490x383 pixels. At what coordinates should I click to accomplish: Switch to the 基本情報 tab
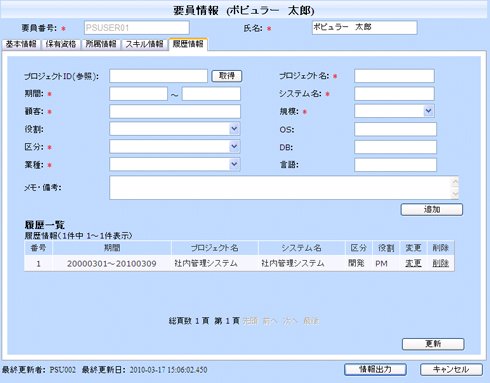pos(21,44)
